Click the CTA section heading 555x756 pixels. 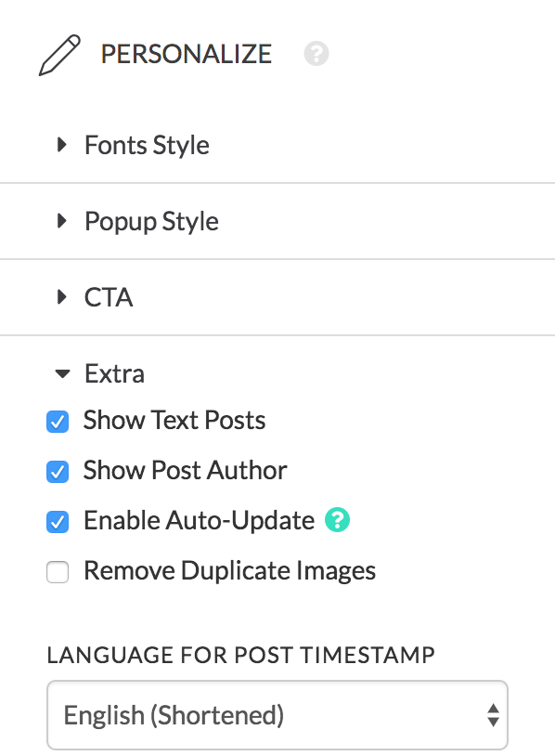[x=109, y=297]
